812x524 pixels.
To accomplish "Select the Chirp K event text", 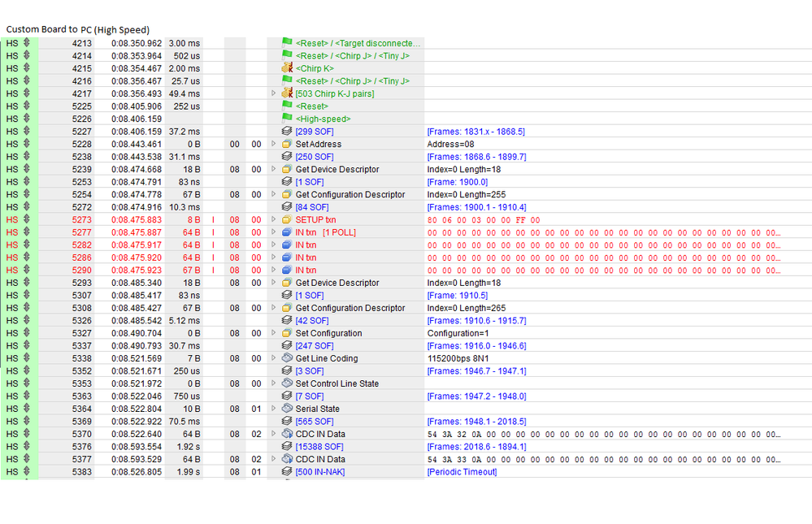I will point(315,68).
